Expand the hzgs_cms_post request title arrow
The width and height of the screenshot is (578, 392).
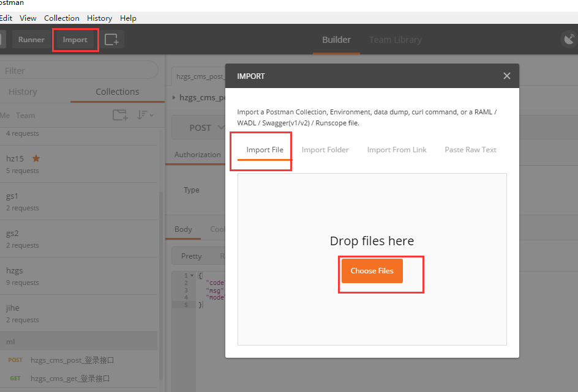coord(174,97)
